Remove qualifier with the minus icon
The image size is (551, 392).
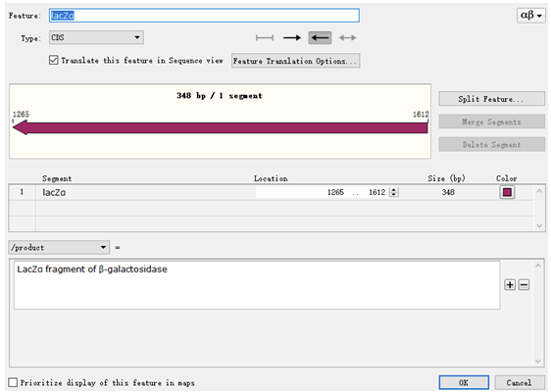tap(524, 284)
